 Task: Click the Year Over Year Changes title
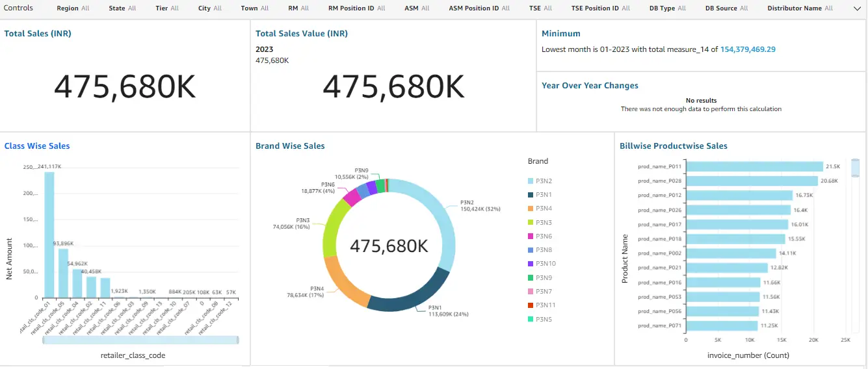[x=590, y=86]
